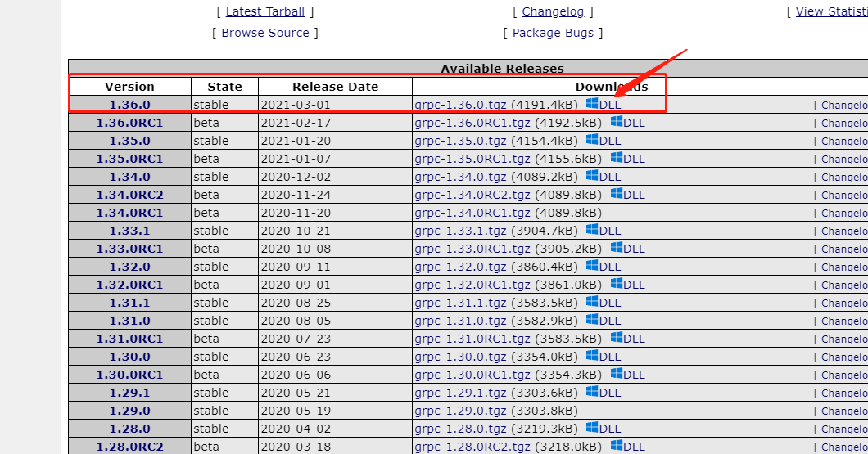Click the Windows DLL icon for grpc-1.35.0RC1
The height and width of the screenshot is (454, 868).
pos(616,158)
